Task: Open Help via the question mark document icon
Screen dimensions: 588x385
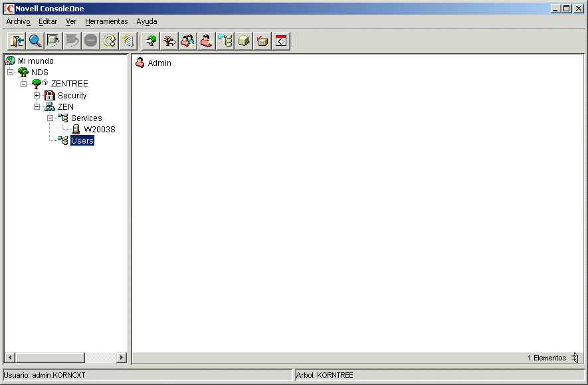Action: point(128,41)
